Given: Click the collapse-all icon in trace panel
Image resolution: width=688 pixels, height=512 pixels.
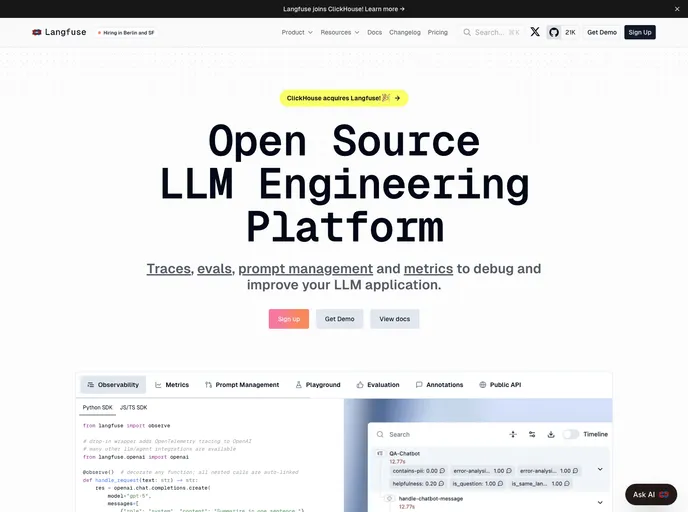Looking at the screenshot, I should point(512,434).
